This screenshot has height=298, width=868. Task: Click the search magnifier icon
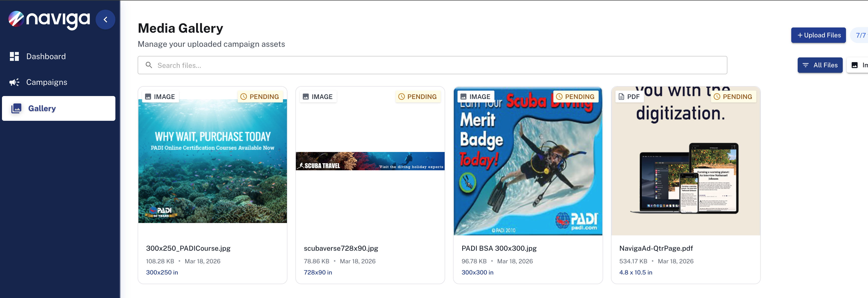(x=149, y=65)
